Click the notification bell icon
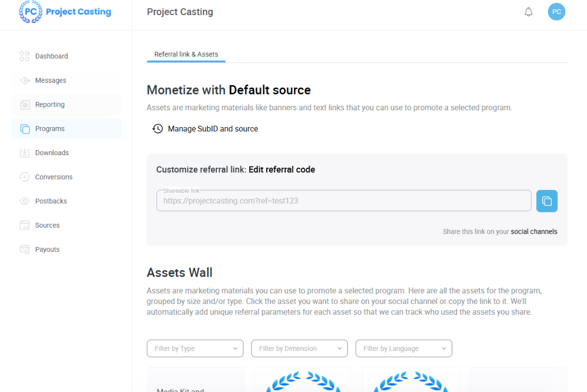 [529, 12]
